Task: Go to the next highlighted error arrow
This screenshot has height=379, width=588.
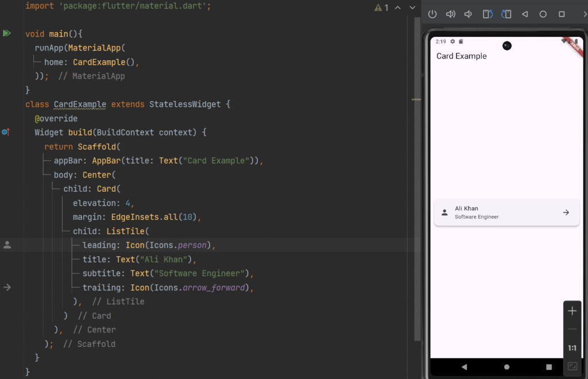Action: tap(412, 8)
